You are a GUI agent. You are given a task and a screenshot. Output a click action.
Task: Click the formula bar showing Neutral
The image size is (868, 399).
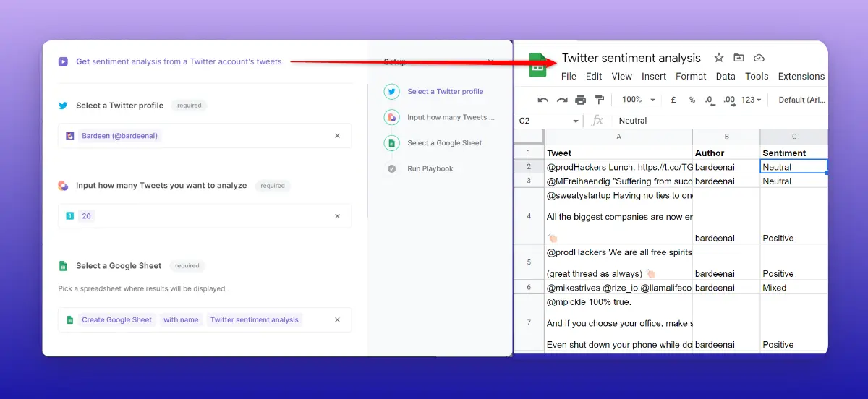coord(720,121)
